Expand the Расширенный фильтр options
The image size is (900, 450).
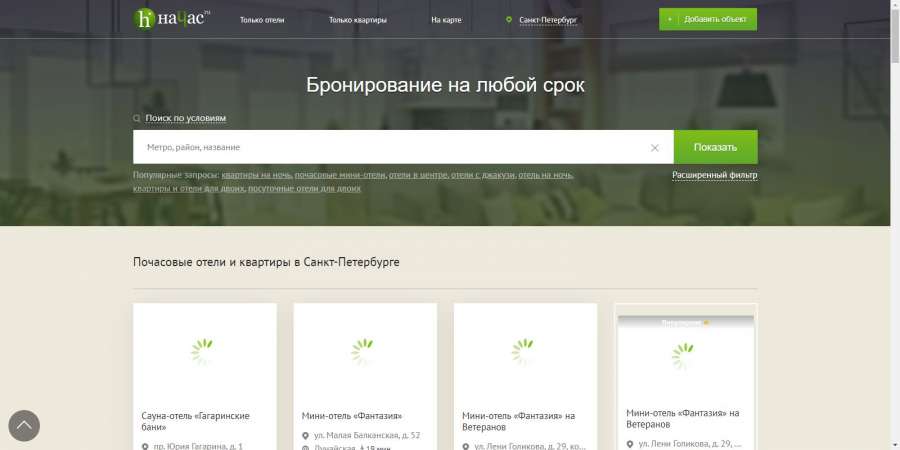pos(715,175)
